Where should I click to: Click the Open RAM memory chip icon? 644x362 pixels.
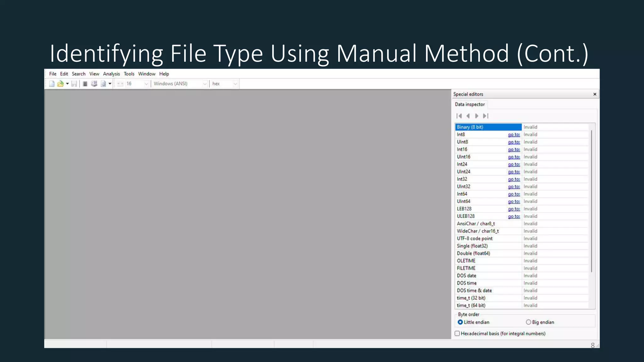[85, 84]
